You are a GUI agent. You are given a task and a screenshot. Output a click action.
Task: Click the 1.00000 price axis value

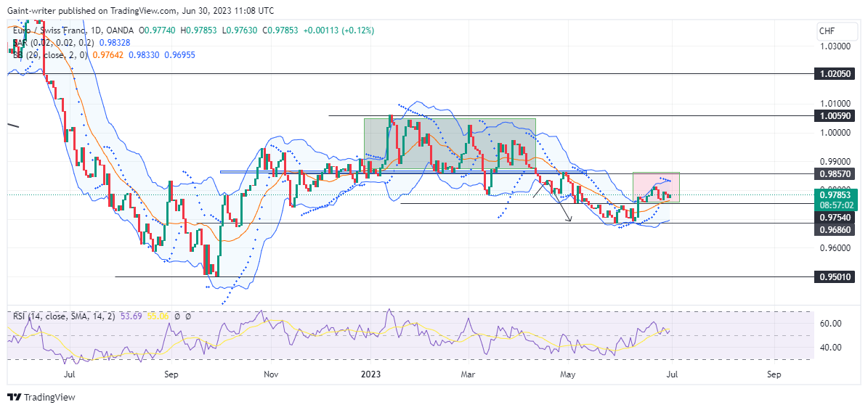[834, 132]
